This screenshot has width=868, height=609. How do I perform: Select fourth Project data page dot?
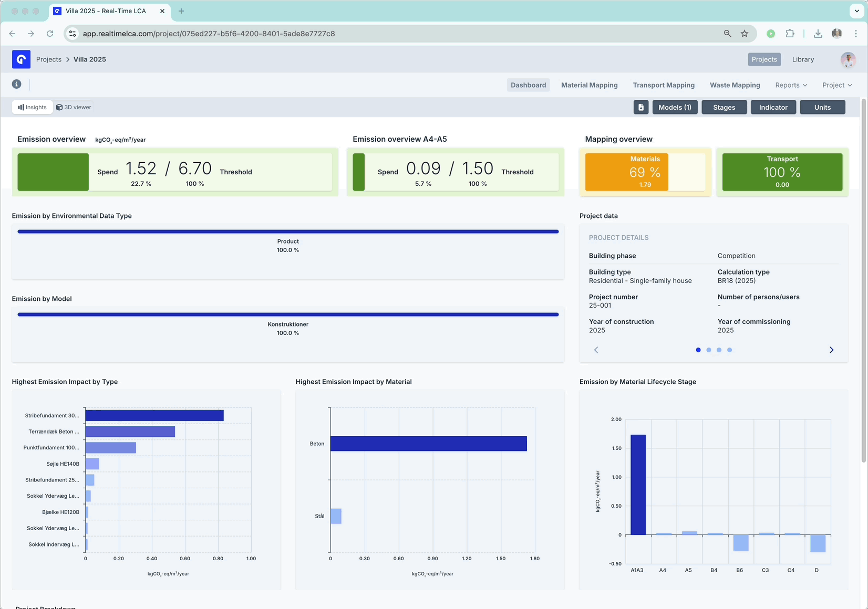point(729,350)
